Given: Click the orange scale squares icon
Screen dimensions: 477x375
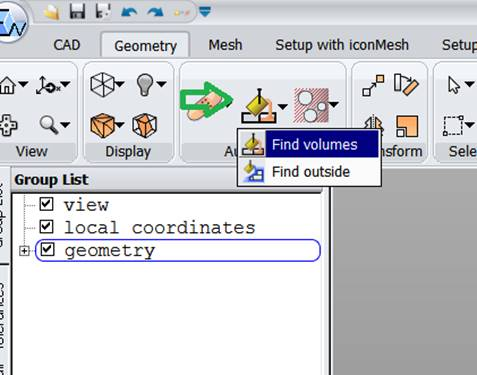Looking at the screenshot, I should [407, 126].
